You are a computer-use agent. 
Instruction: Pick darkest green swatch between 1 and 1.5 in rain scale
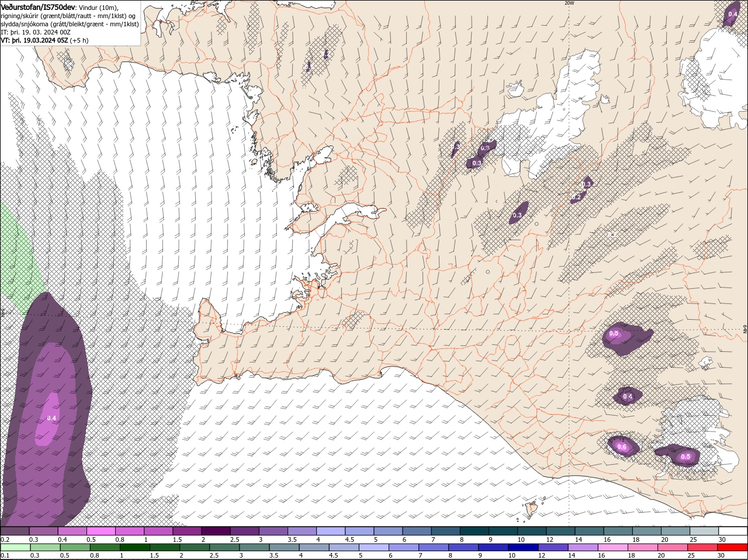[136, 547]
